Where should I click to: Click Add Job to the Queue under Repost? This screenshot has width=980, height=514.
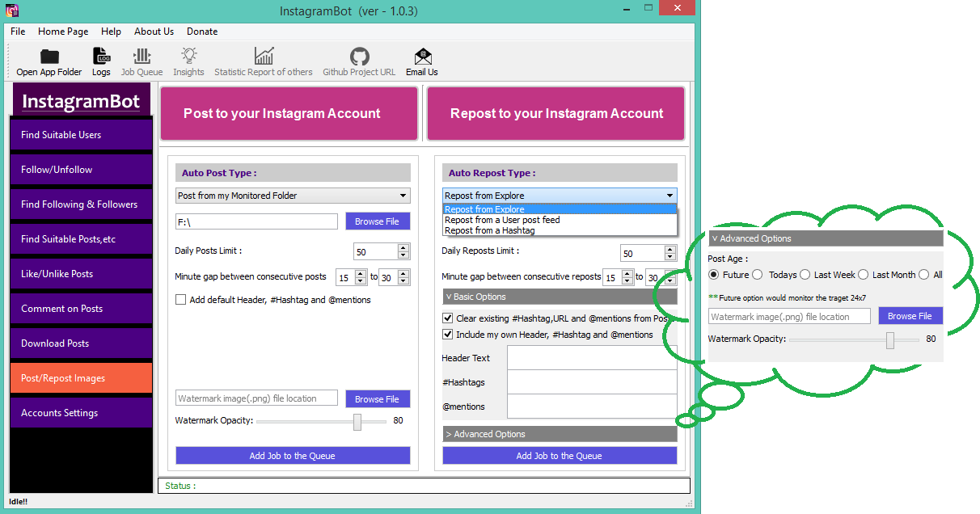pyautogui.click(x=560, y=456)
